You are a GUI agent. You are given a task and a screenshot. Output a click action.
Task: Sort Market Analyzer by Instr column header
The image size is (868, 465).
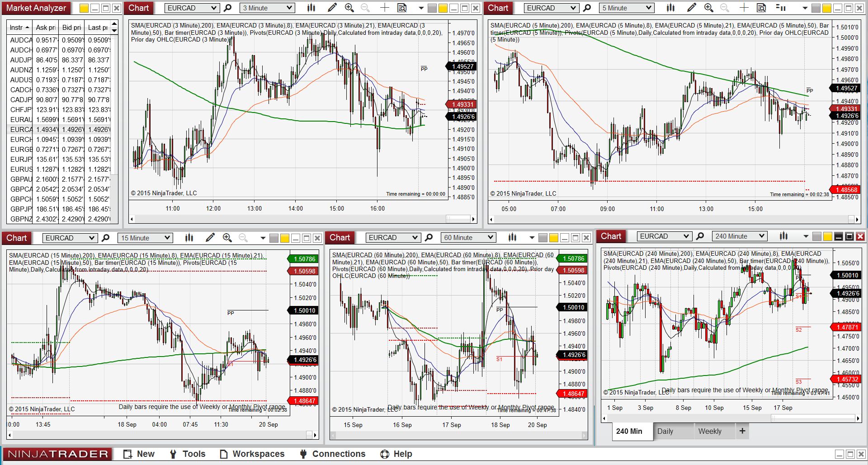19,28
